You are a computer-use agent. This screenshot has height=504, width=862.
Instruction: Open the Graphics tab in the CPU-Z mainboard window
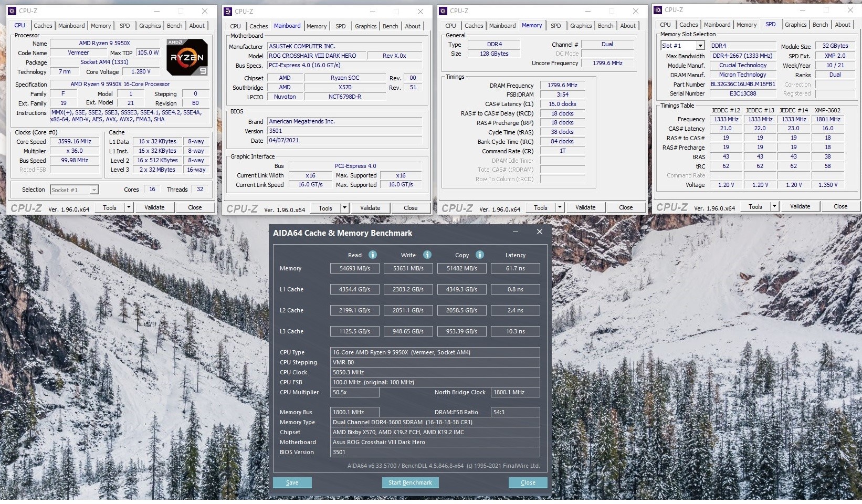pos(365,26)
